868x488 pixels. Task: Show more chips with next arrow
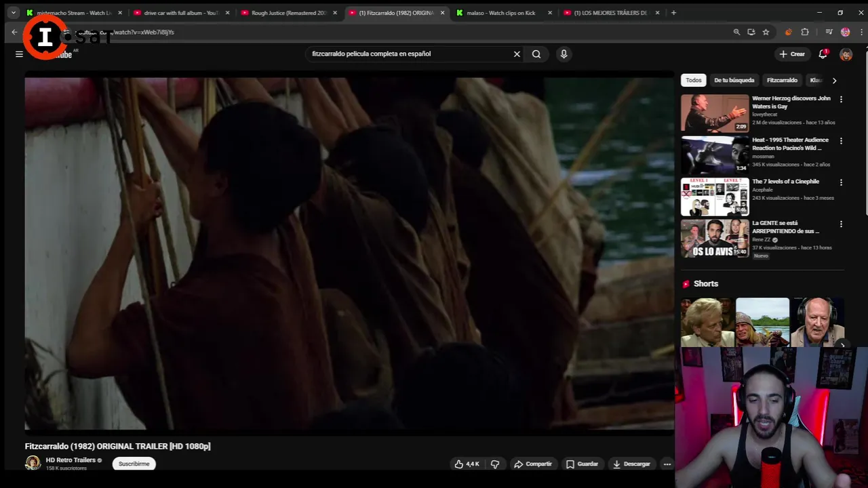point(834,80)
